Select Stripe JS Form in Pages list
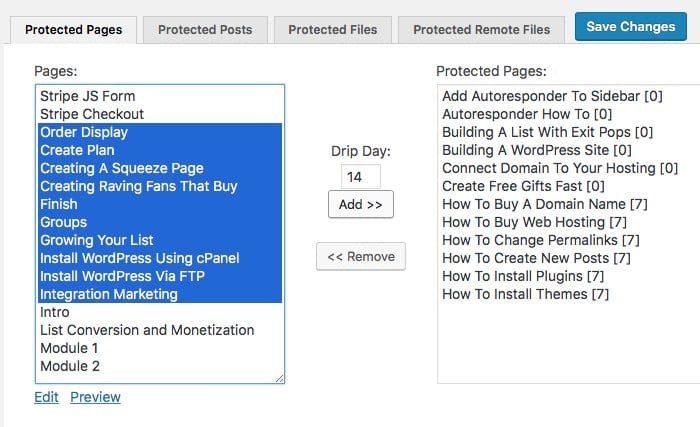The image size is (700, 427). [161, 96]
